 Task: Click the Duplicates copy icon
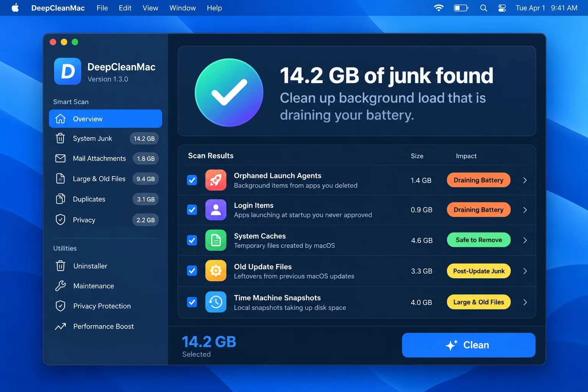click(x=60, y=199)
